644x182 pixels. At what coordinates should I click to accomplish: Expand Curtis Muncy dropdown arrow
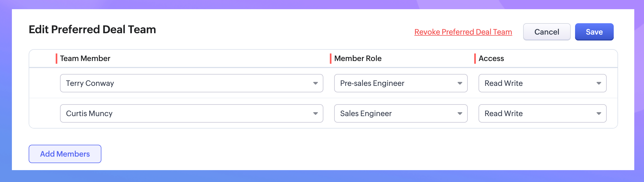pyautogui.click(x=315, y=113)
